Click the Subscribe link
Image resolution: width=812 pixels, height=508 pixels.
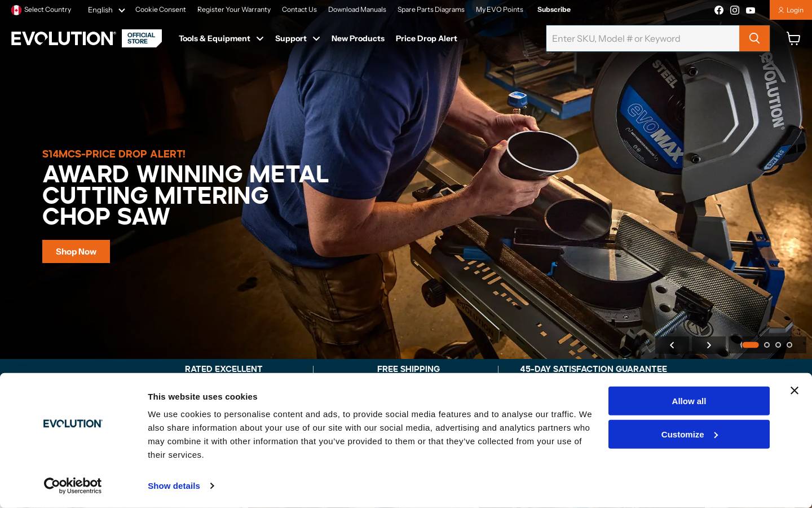click(x=554, y=10)
